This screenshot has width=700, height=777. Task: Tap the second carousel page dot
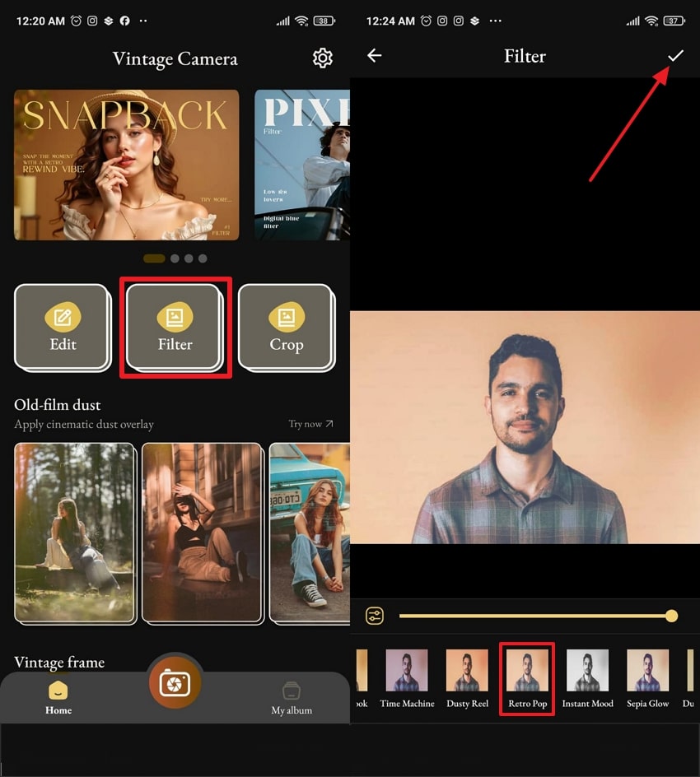coord(175,258)
